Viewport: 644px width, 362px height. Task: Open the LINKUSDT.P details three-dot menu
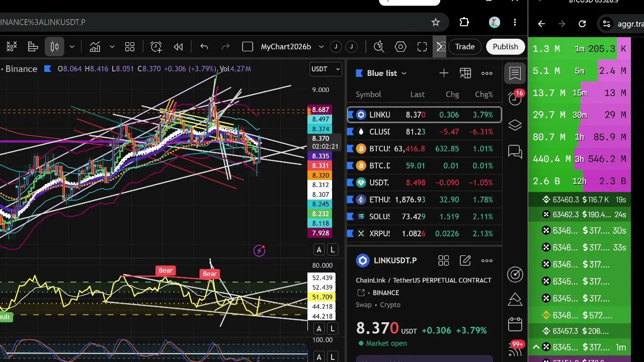pos(487,260)
